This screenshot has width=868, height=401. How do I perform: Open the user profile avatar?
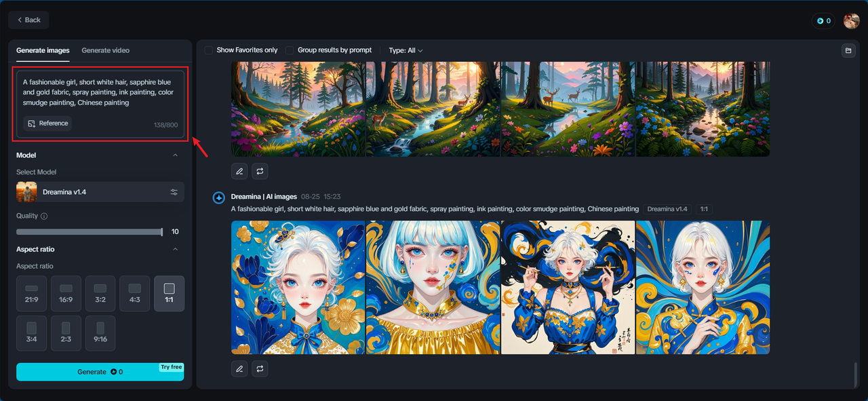851,21
